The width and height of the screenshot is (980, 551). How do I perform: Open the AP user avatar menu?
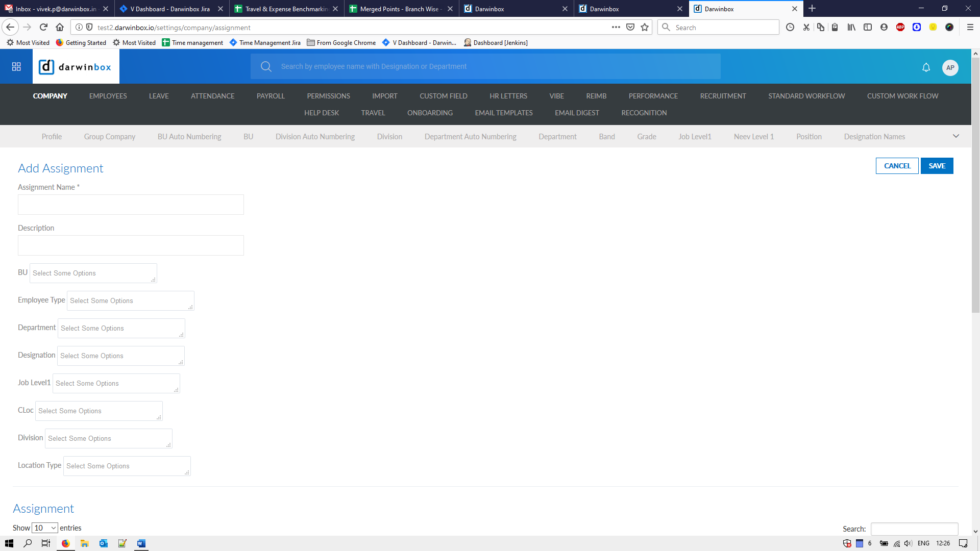tap(950, 67)
